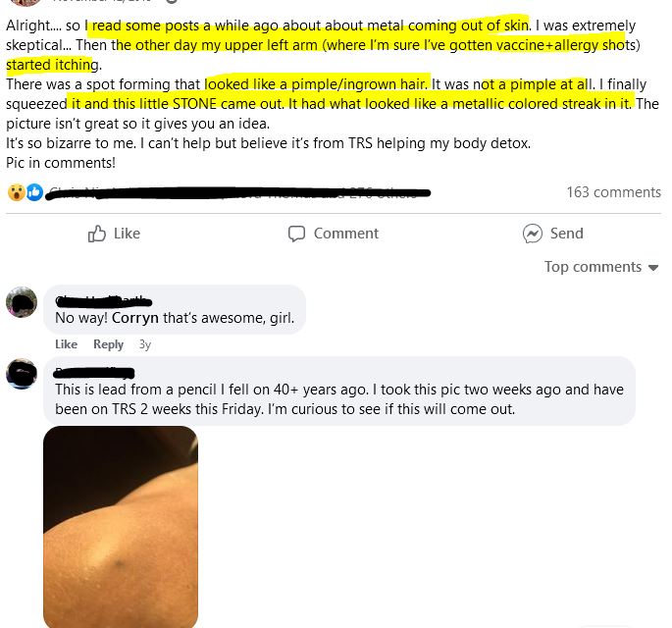Open the skin photo attached to comment

point(121,527)
